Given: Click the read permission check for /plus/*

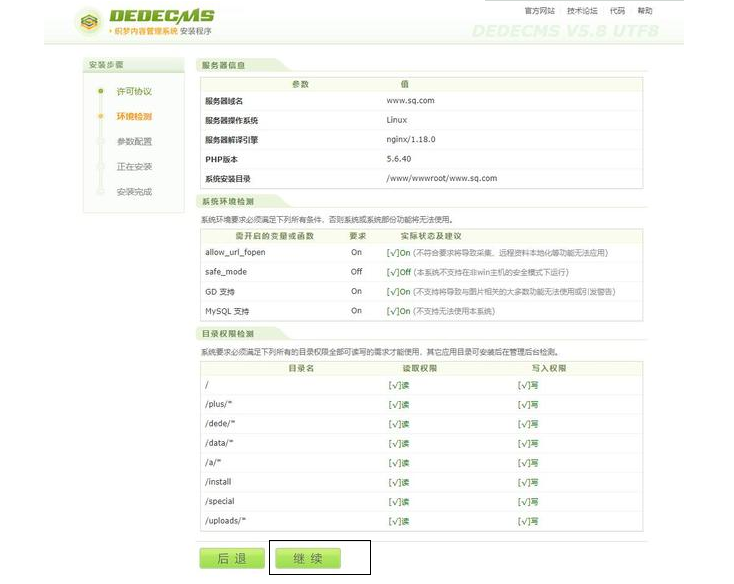Looking at the screenshot, I should (399, 405).
